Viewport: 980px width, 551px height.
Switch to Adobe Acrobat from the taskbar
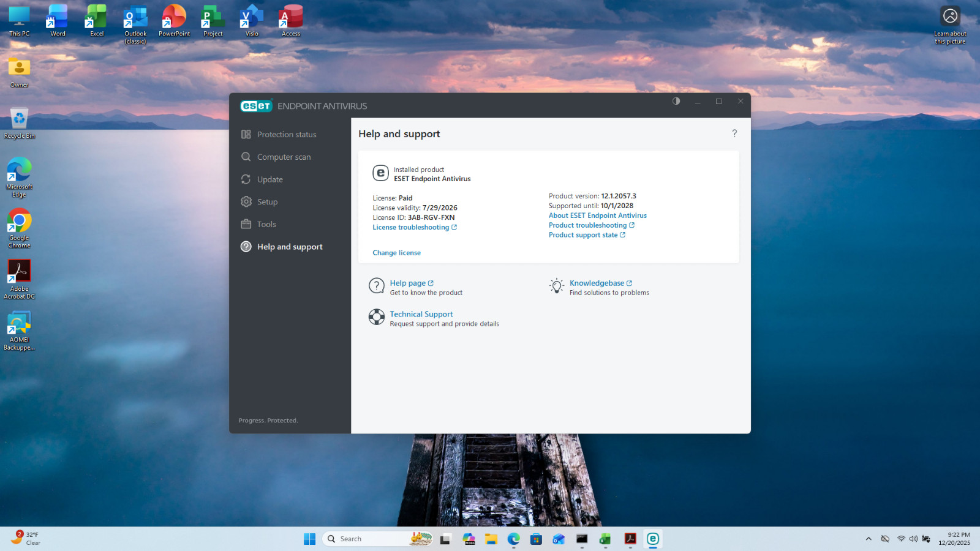point(630,539)
